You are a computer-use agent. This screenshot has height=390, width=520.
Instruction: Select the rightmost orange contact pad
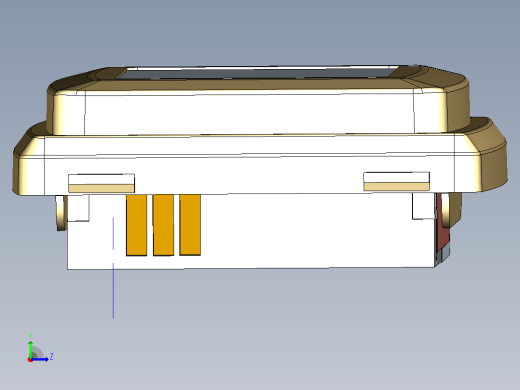(190, 225)
